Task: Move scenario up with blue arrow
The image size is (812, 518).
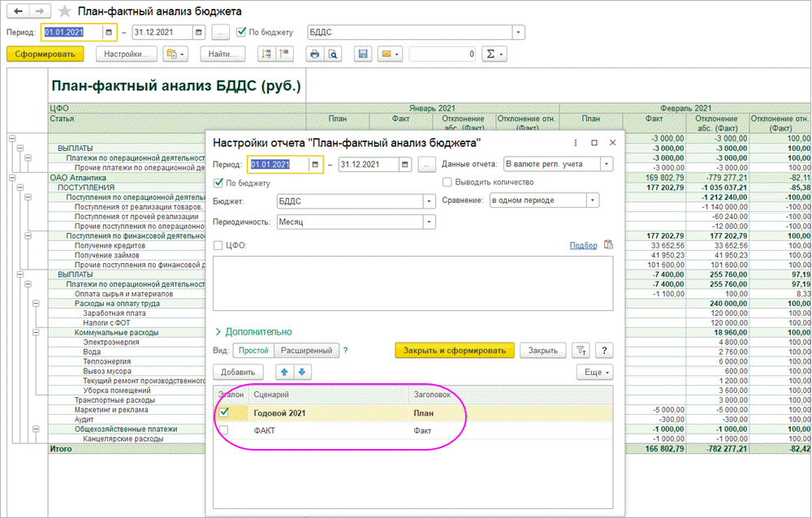Action: [284, 372]
